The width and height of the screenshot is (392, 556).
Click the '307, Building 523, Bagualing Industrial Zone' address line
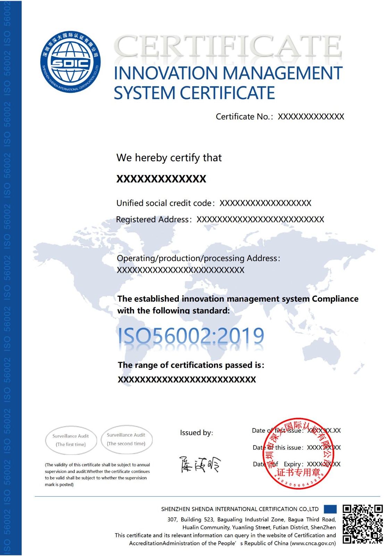click(x=251, y=520)
